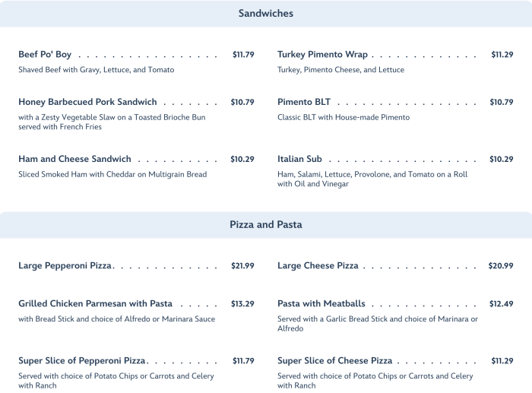532x393 pixels.
Task: Click the Sandwiches section header
Action: pyautogui.click(x=265, y=14)
